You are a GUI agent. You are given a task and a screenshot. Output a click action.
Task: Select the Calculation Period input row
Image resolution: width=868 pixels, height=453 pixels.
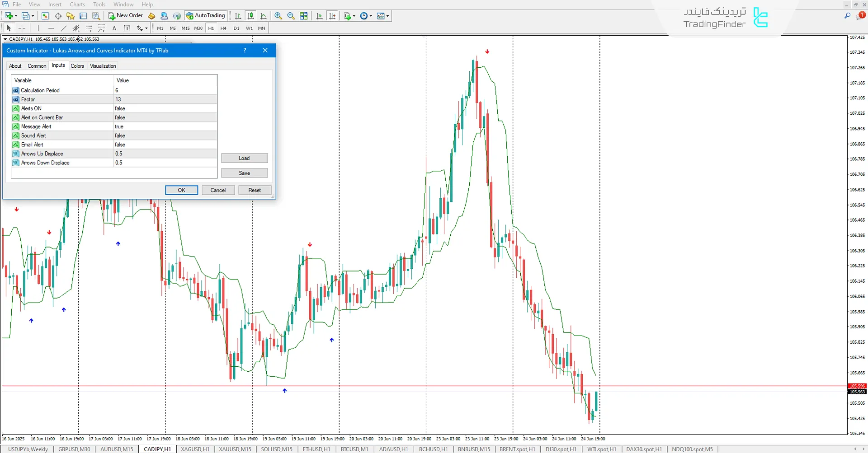point(61,90)
